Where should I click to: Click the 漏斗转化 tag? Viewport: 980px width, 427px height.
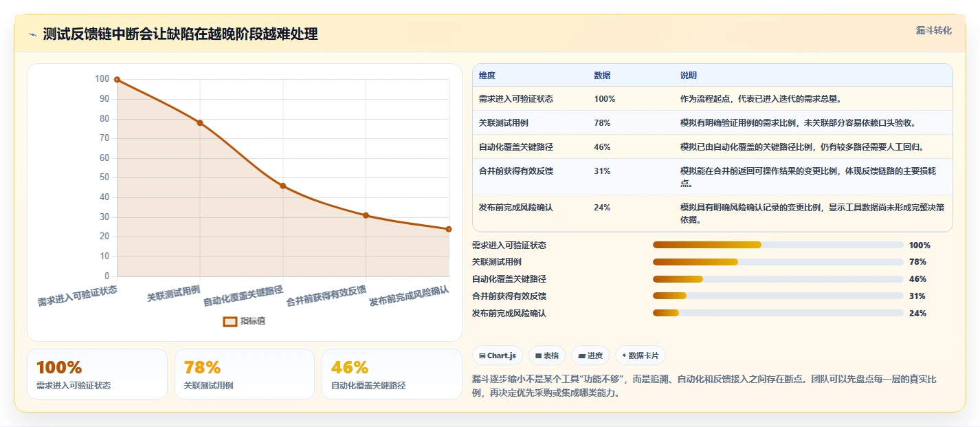[x=934, y=30]
